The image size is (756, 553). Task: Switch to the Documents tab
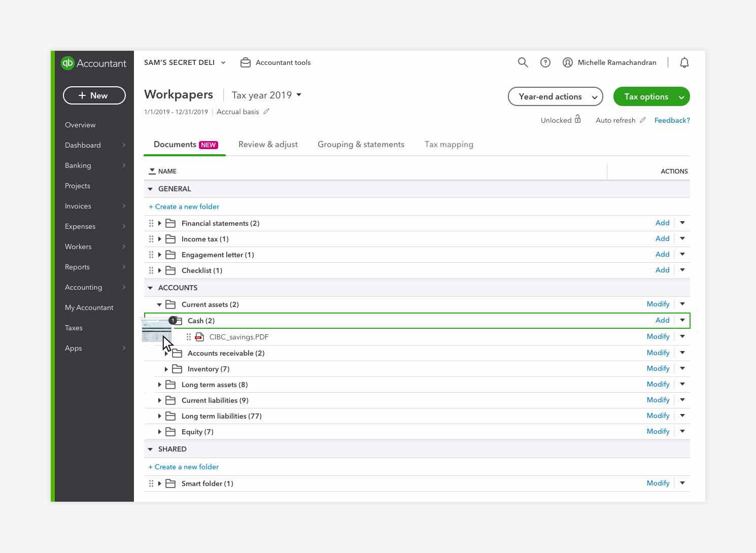coord(185,145)
